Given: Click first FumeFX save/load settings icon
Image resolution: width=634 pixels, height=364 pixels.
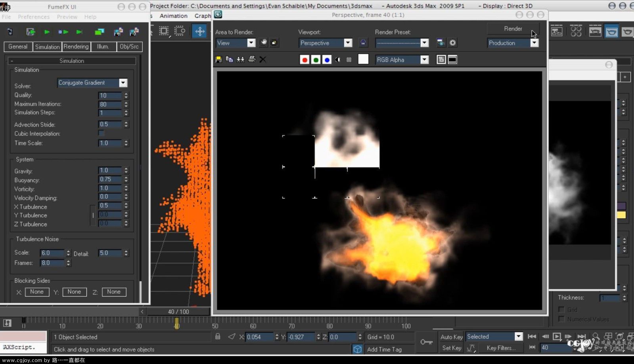Looking at the screenshot, I should click(x=118, y=32).
